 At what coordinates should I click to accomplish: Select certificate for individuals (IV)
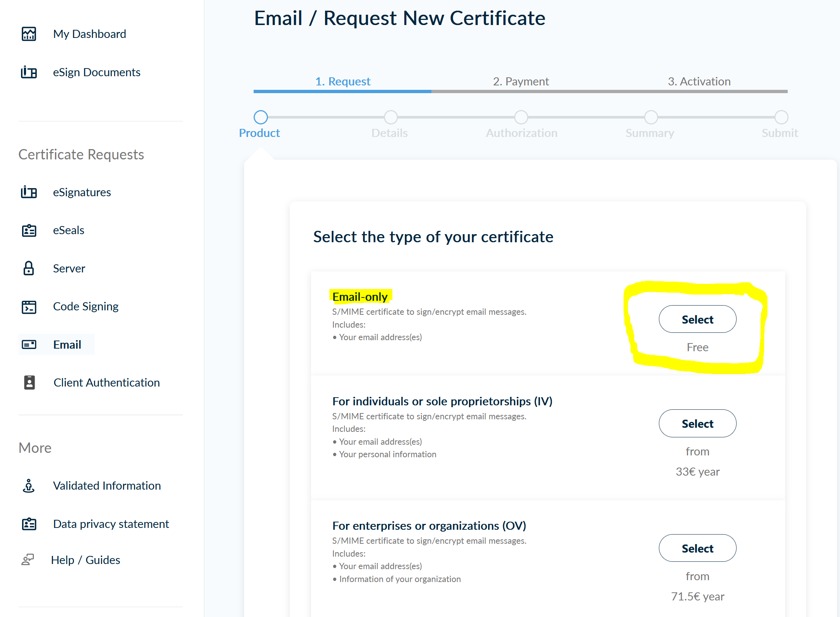pyautogui.click(x=698, y=423)
